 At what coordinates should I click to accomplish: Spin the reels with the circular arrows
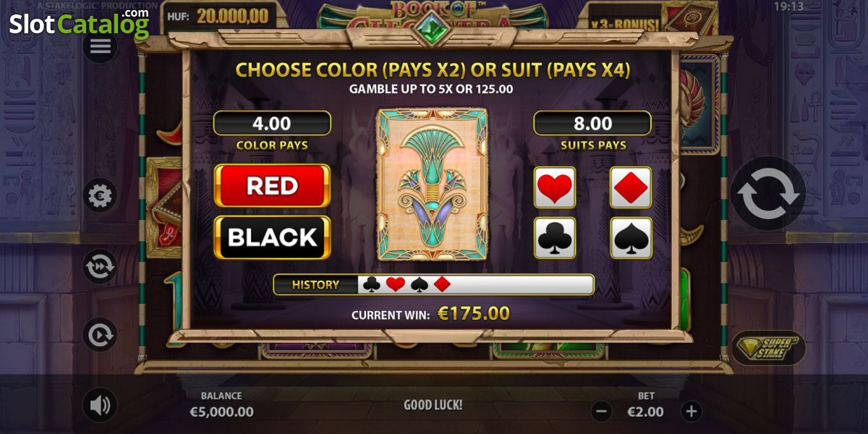tap(768, 194)
